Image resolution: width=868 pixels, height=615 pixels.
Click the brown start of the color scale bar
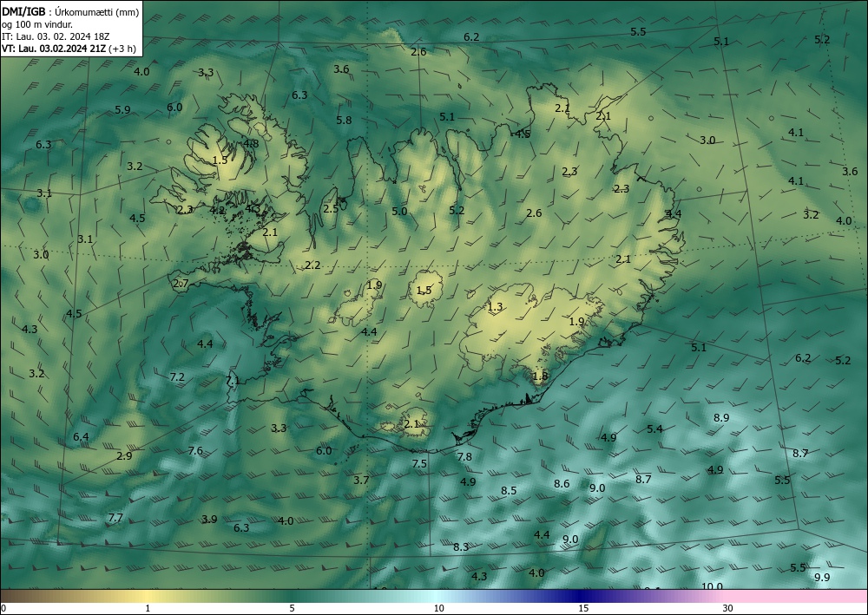[23, 596]
